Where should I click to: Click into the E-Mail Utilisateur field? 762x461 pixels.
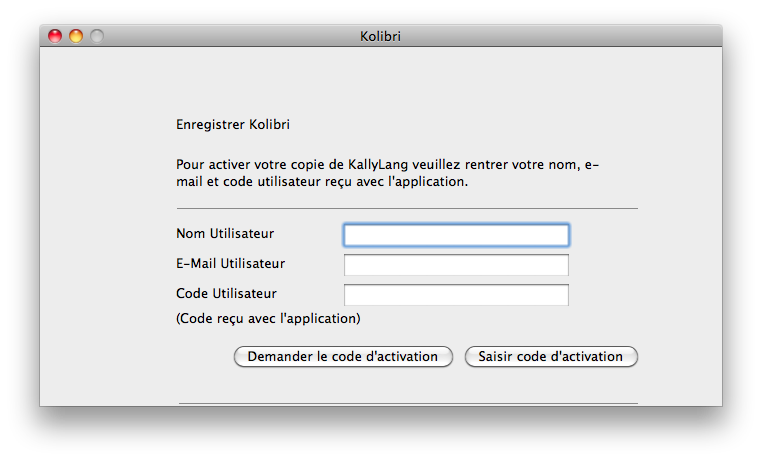coord(456,265)
